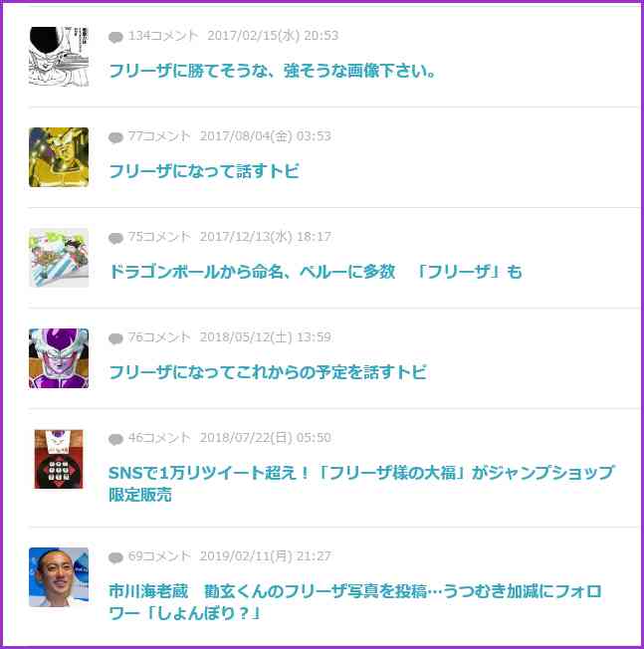Click the comment bubble icon beside 46コメント
Image resolution: width=644 pixels, height=649 pixels.
click(115, 439)
